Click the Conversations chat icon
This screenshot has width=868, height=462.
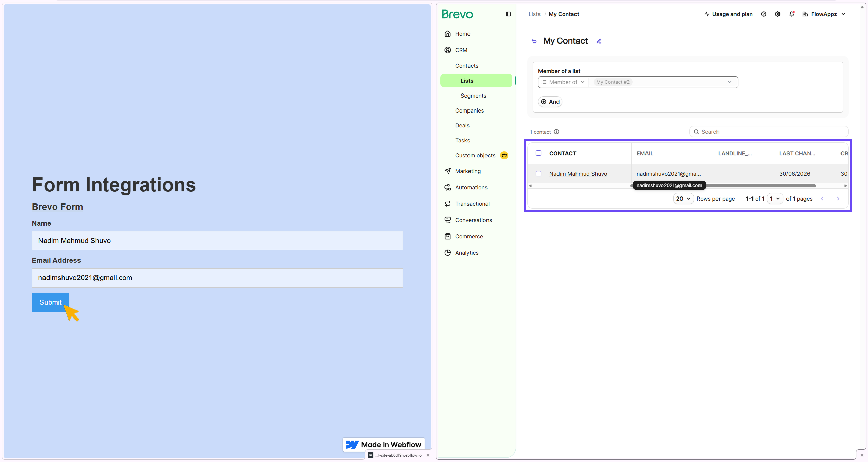pos(448,220)
